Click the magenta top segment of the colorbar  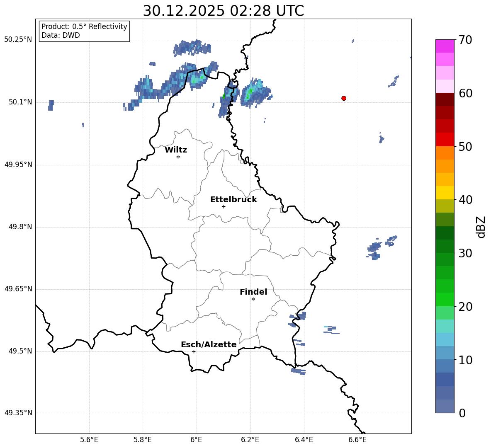[445, 46]
